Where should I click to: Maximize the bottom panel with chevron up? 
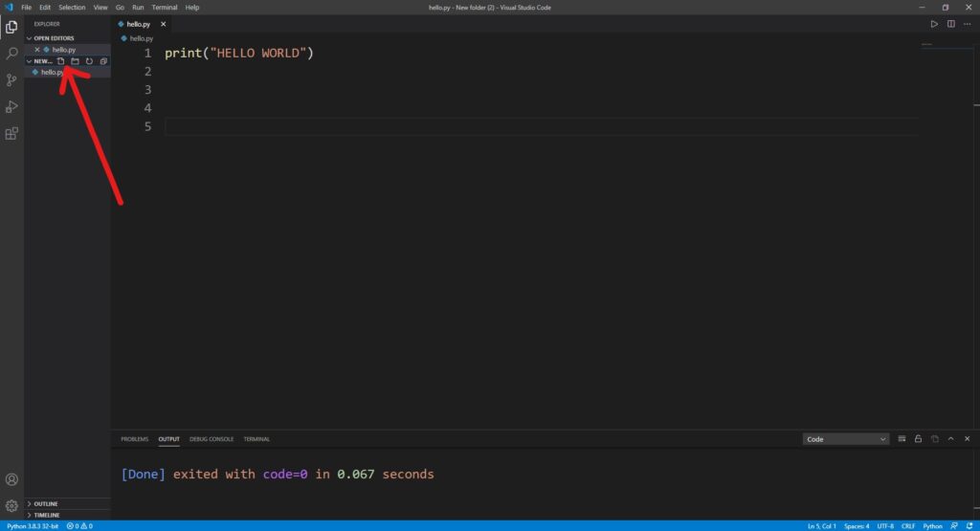click(x=950, y=438)
